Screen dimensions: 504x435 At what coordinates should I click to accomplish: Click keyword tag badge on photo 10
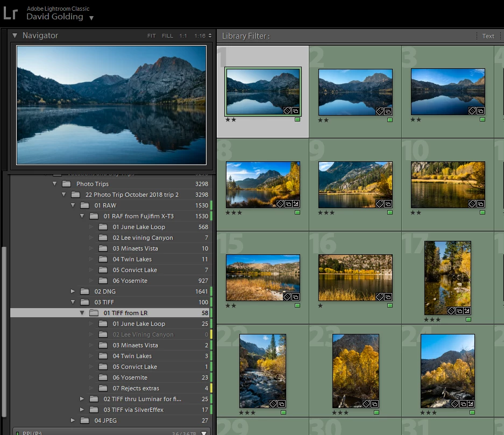click(472, 204)
